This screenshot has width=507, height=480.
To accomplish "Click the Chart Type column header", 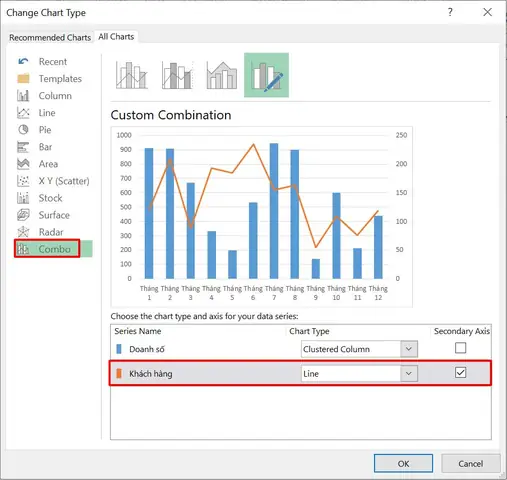I will 309,331.
